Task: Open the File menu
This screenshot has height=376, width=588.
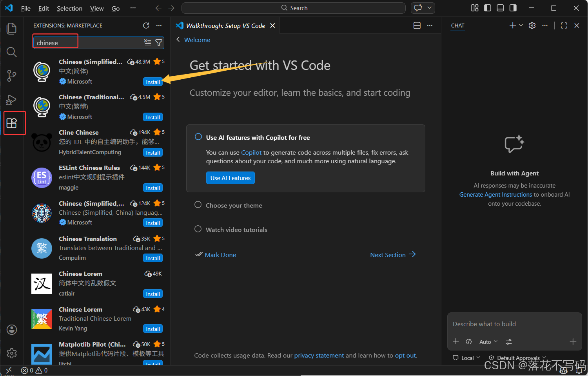Action: pyautogui.click(x=26, y=8)
